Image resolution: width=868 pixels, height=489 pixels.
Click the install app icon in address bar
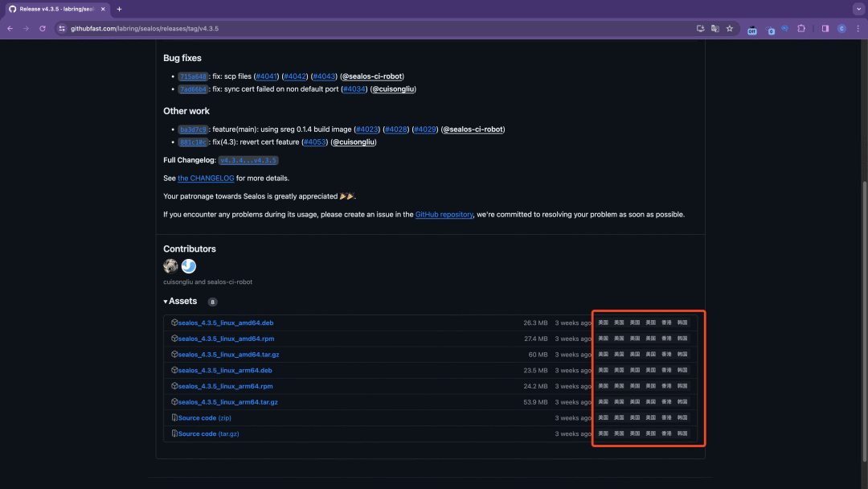click(x=700, y=28)
